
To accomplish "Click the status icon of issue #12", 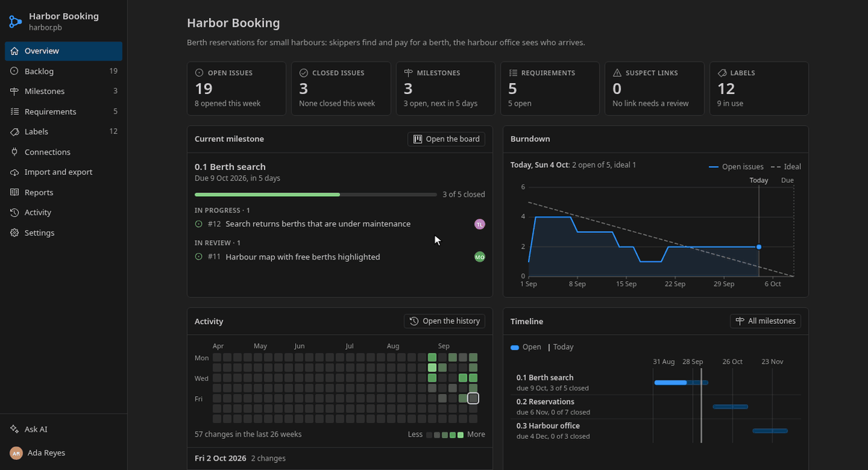I will [x=199, y=224].
